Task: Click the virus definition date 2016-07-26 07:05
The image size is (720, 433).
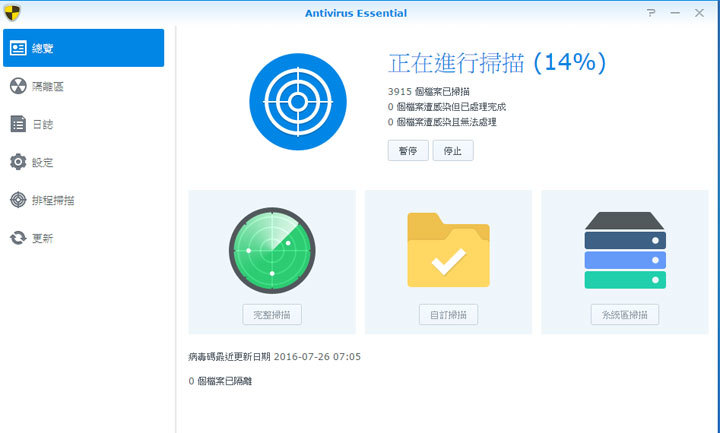Action: pyautogui.click(x=317, y=357)
